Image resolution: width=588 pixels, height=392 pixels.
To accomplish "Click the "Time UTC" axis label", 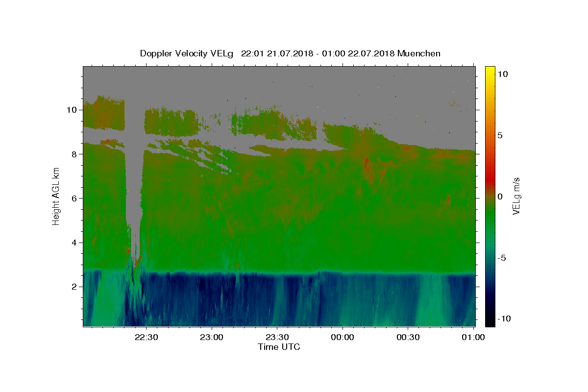I will tap(279, 347).
